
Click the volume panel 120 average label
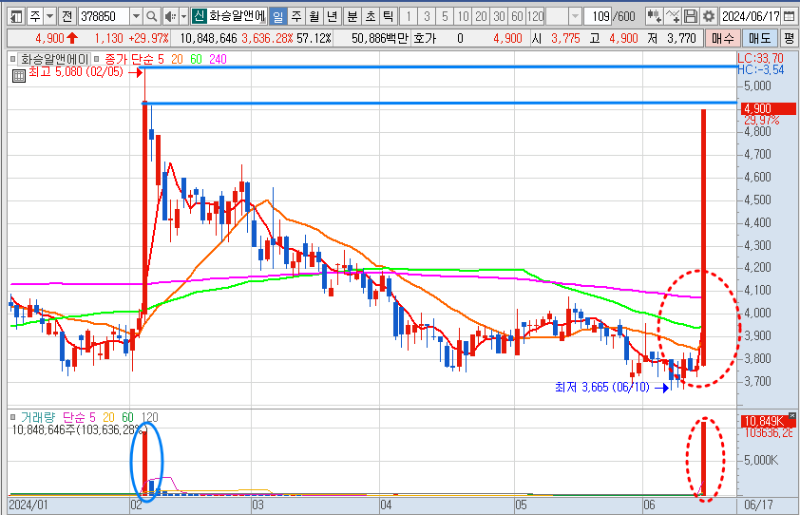149,418
